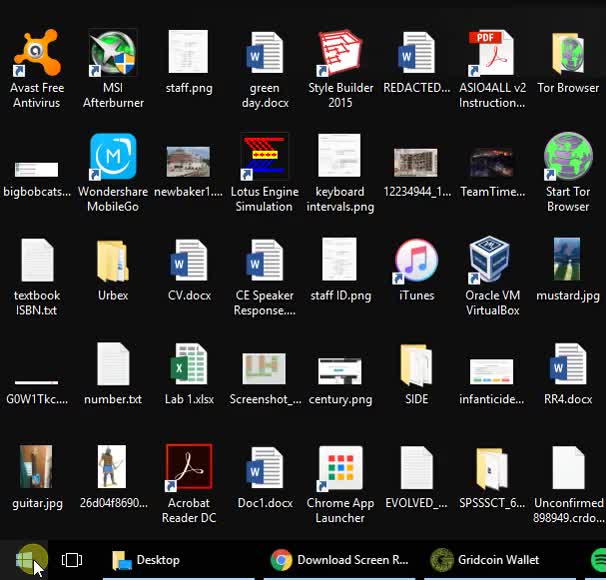Select the Tor Browser folder

pyautogui.click(x=568, y=53)
